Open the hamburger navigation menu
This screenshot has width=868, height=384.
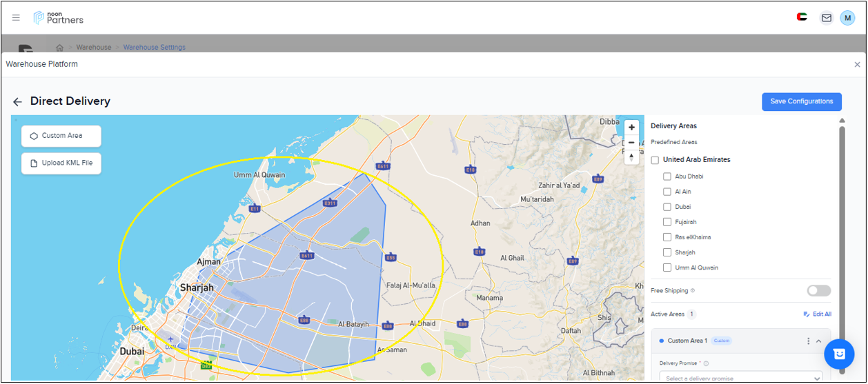click(x=16, y=18)
